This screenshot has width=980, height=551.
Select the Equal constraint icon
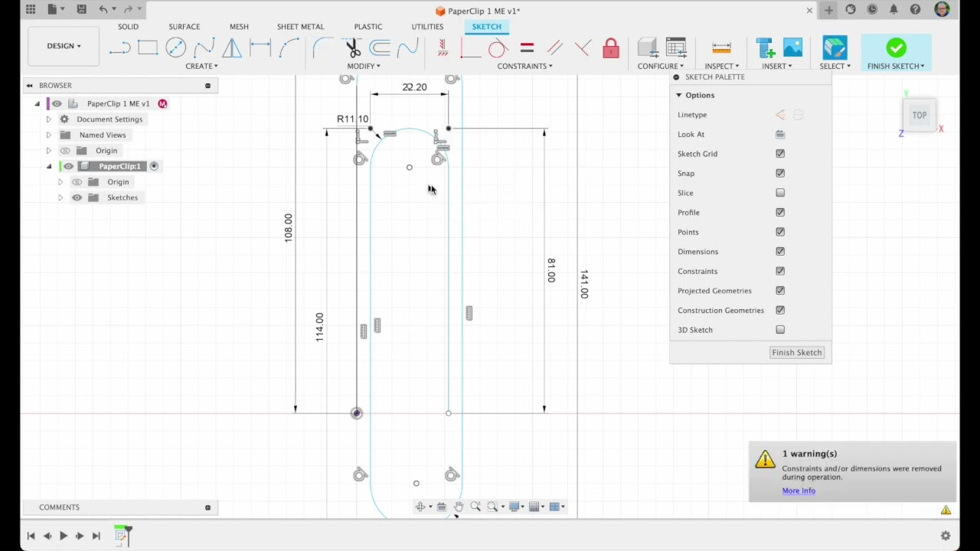(x=527, y=49)
